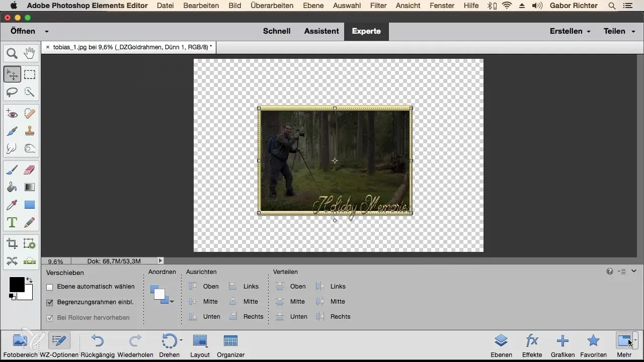Open the Grafiken panel
Screen dimensions: 644x362
[562, 345]
